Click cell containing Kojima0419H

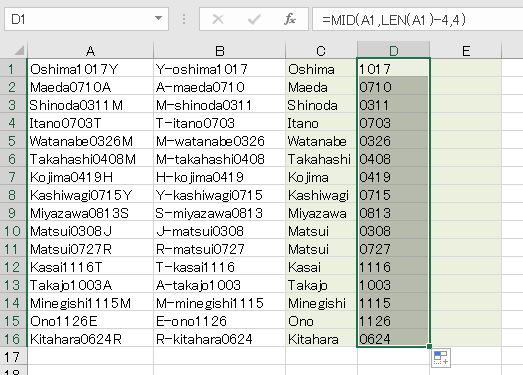point(90,177)
